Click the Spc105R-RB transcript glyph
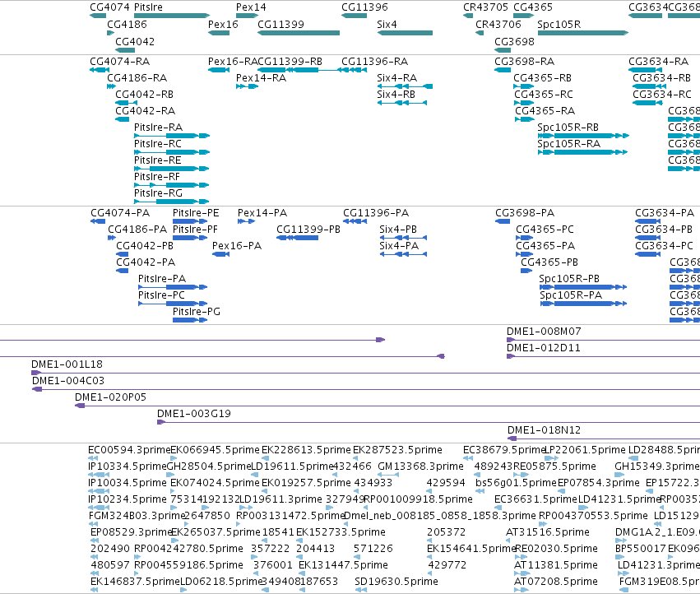 click(583, 136)
